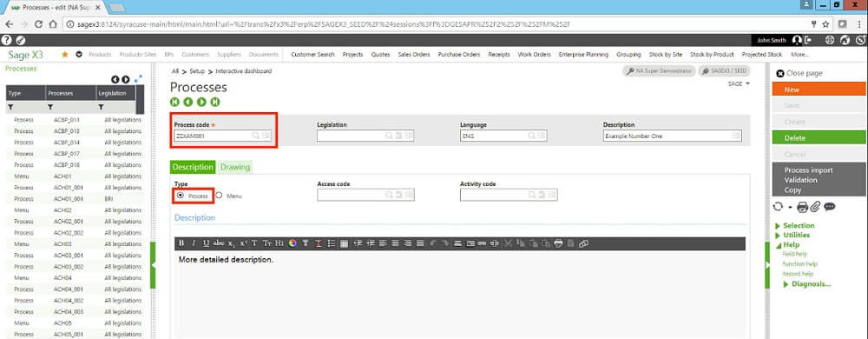Screen dimensions: 868x339
Task: Open the Work Orders menu item
Action: (534, 54)
